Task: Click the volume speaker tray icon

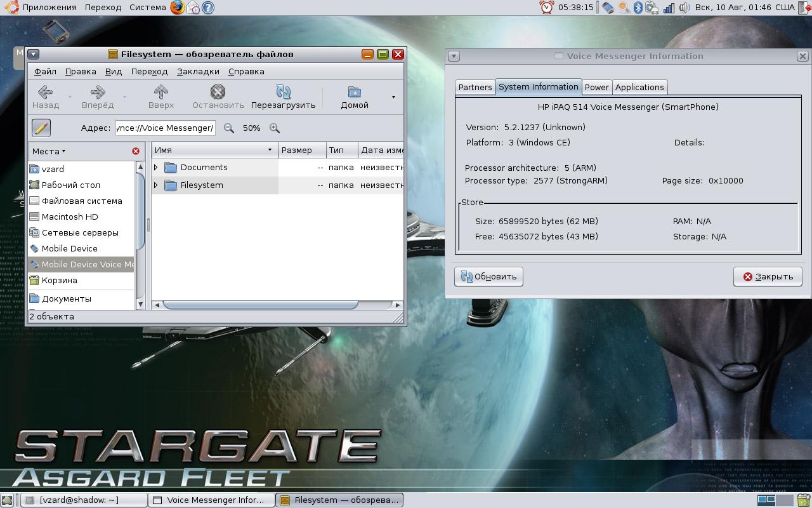Action: point(684,8)
